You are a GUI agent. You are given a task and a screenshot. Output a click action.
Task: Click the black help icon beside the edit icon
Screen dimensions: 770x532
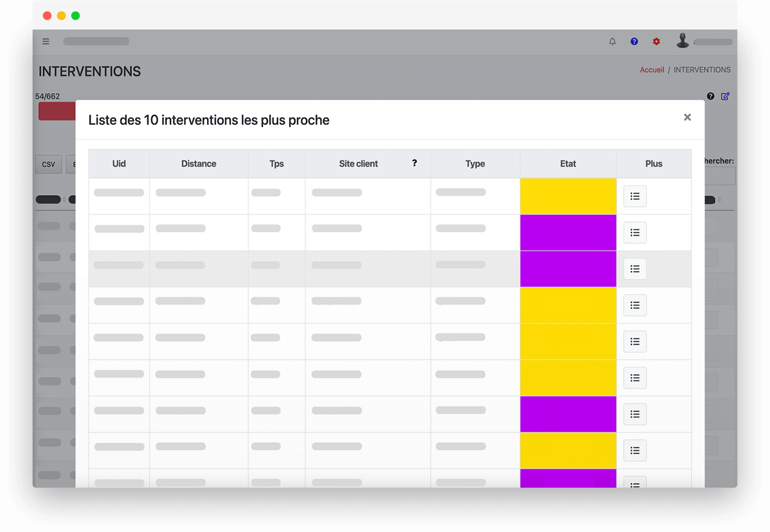point(710,96)
